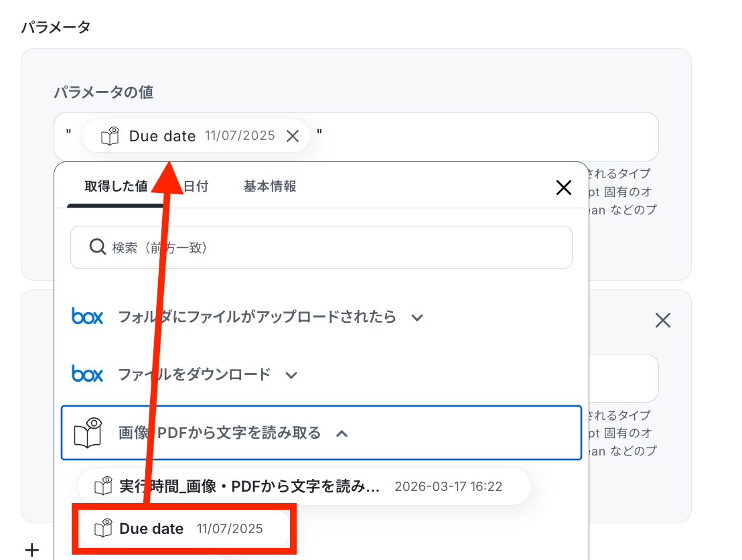
Task: Select the 実行時間_画像・PDFから文字を読み… value
Action: (304, 486)
